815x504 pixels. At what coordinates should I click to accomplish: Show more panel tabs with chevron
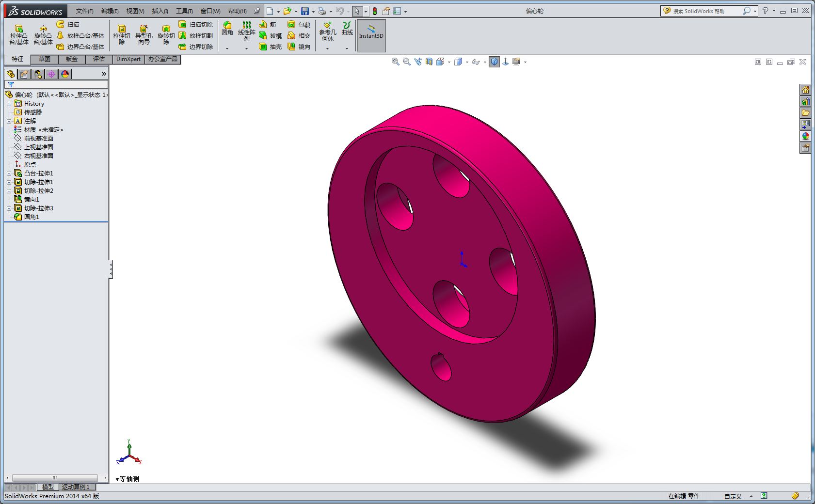[104, 74]
